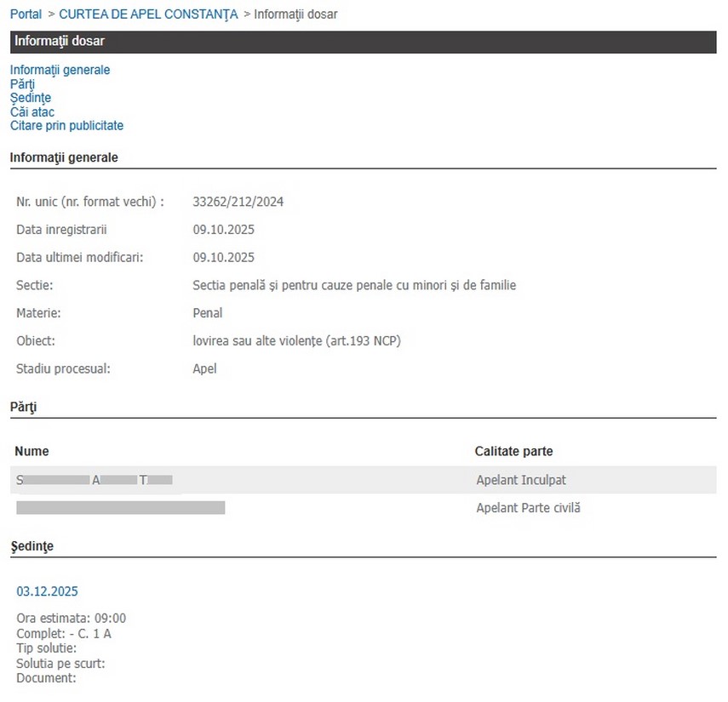The image size is (728, 702).
Task: Click the Ora estimata 09:00 text
Action: (x=72, y=619)
